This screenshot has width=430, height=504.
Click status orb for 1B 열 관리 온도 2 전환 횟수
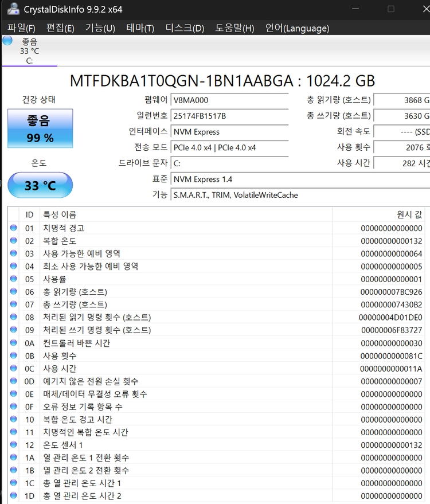tap(14, 470)
